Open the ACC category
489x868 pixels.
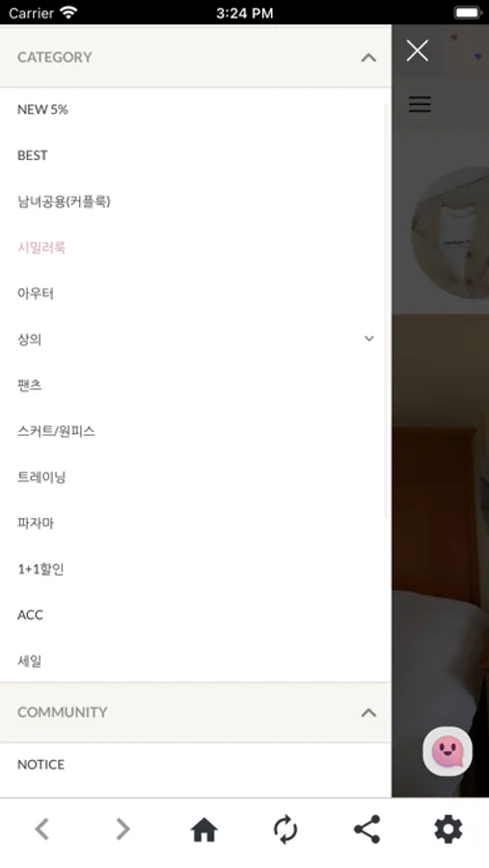click(x=31, y=615)
